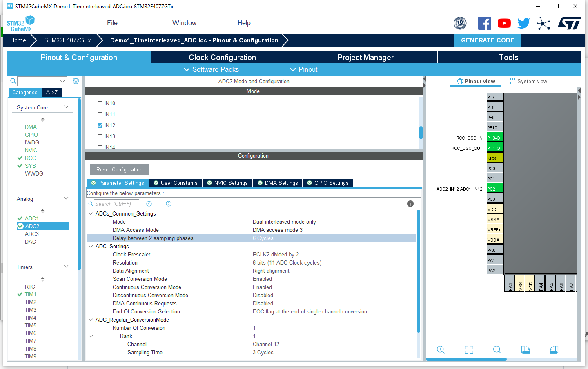
Task: Select the green PC2 pin
Action: [x=495, y=189]
